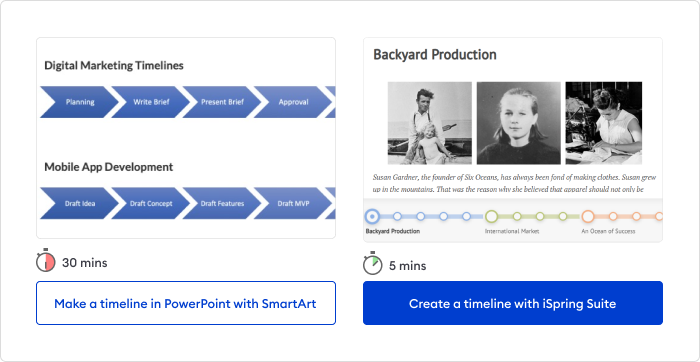Click the Susan Gardner description paragraph

click(514, 183)
